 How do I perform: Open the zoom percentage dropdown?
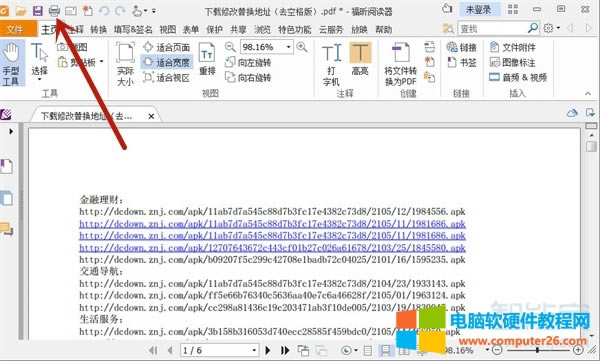[289, 47]
